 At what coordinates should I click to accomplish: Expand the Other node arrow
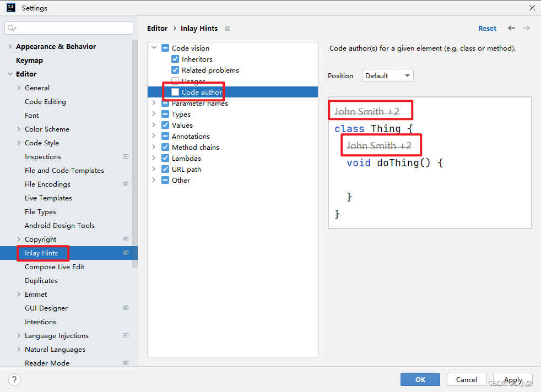(x=154, y=181)
